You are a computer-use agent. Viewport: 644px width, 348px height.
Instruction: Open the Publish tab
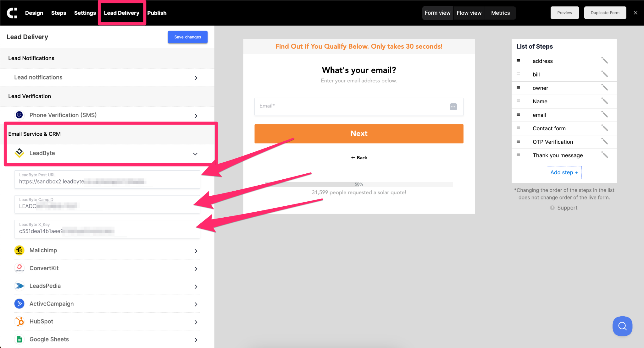coord(157,13)
